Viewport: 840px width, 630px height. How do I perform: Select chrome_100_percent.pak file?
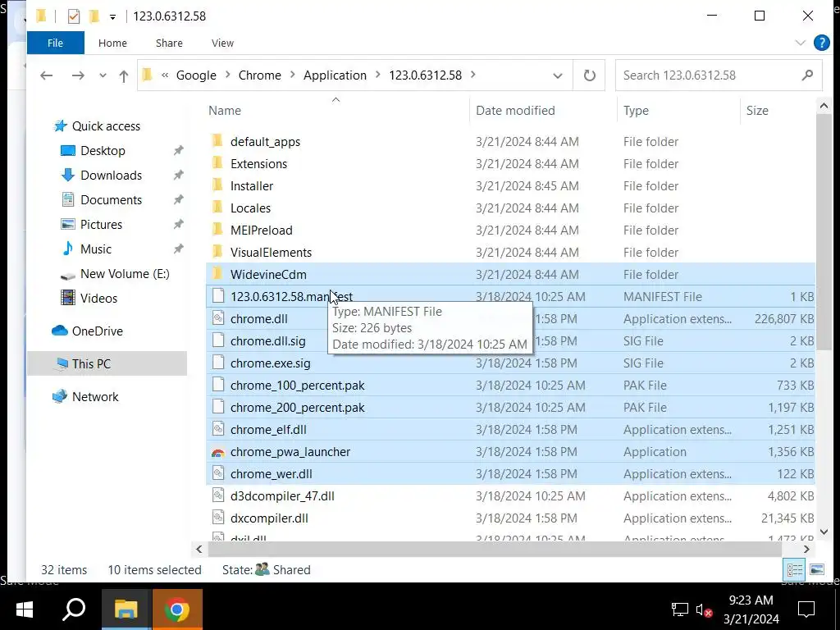[x=297, y=386]
